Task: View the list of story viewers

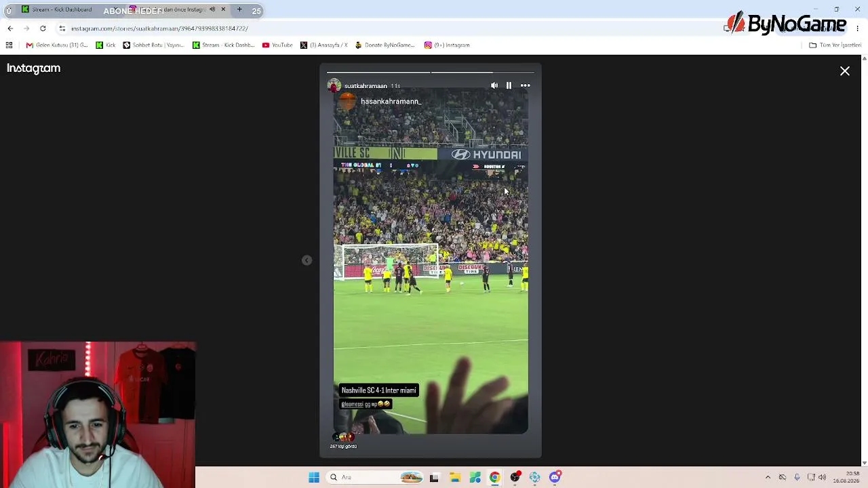Action: point(343,441)
